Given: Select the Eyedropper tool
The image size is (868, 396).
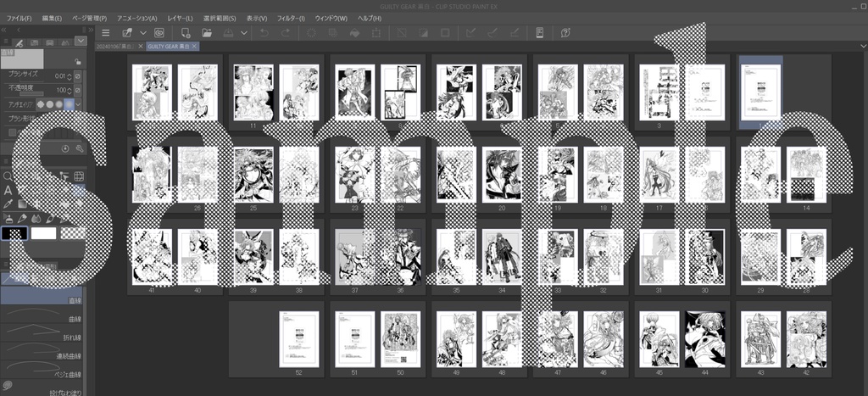Looking at the screenshot, I should [x=8, y=204].
